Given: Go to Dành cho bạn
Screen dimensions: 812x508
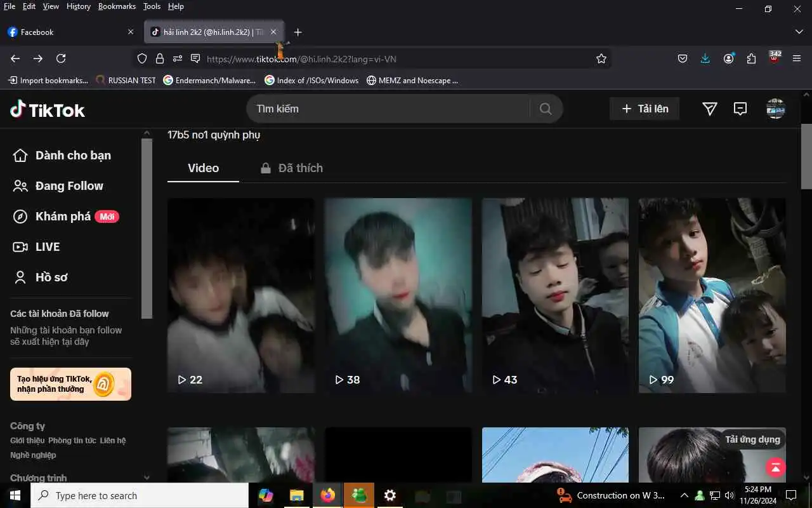Looking at the screenshot, I should 62,156.
